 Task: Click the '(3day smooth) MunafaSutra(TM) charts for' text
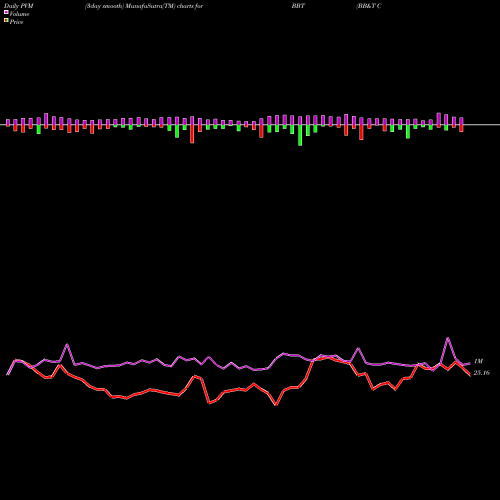[144, 6]
